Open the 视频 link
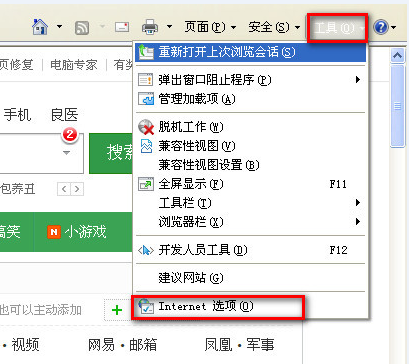Screen dimensions: 409x364 [25, 345]
